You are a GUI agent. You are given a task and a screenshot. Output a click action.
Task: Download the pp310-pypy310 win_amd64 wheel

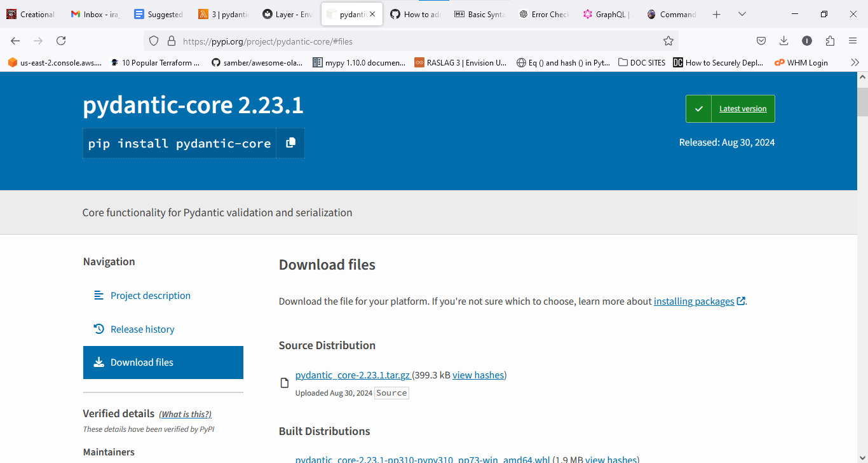coord(423,459)
